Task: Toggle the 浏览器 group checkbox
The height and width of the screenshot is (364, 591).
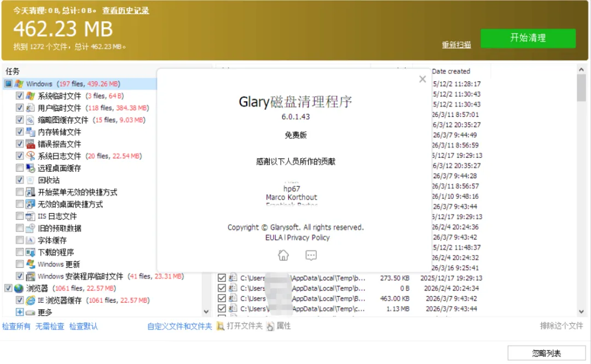Action: 8,289
